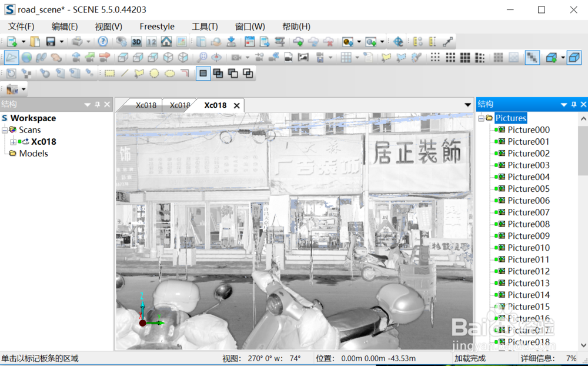Toggle the subtract-from-selection mode button

pos(233,73)
